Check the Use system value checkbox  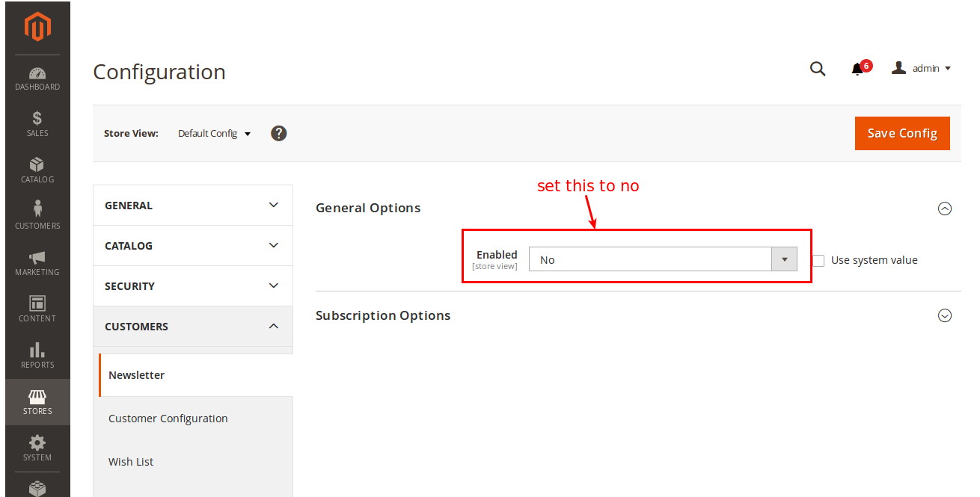818,260
